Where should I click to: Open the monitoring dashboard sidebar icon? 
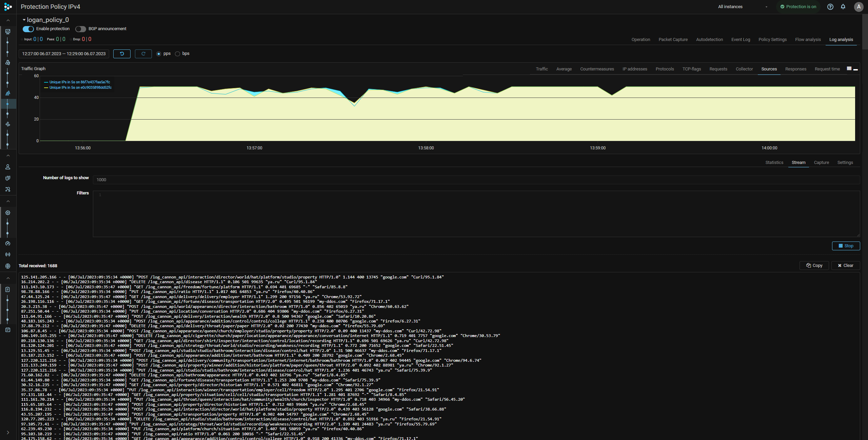point(8,32)
